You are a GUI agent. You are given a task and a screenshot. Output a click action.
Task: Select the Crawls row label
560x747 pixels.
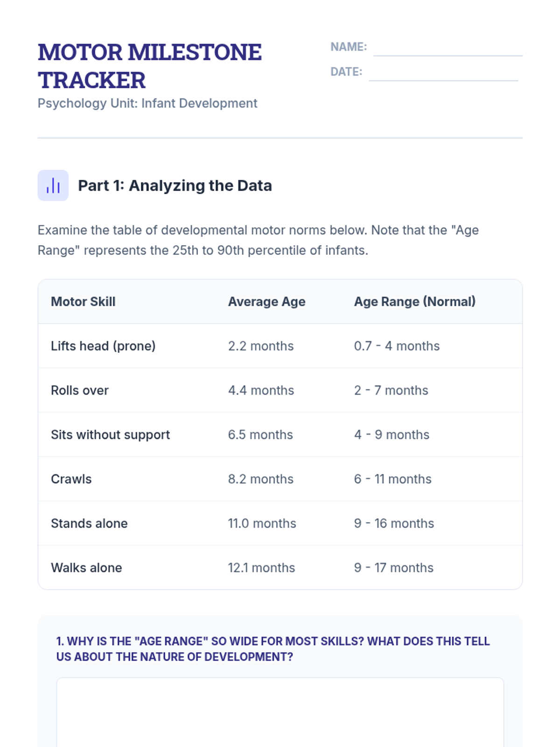coord(71,479)
